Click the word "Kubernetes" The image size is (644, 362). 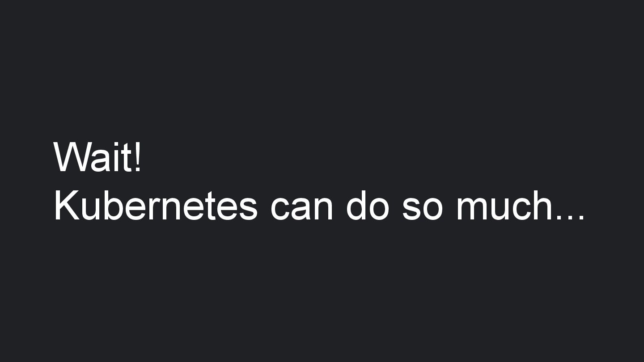pos(155,206)
